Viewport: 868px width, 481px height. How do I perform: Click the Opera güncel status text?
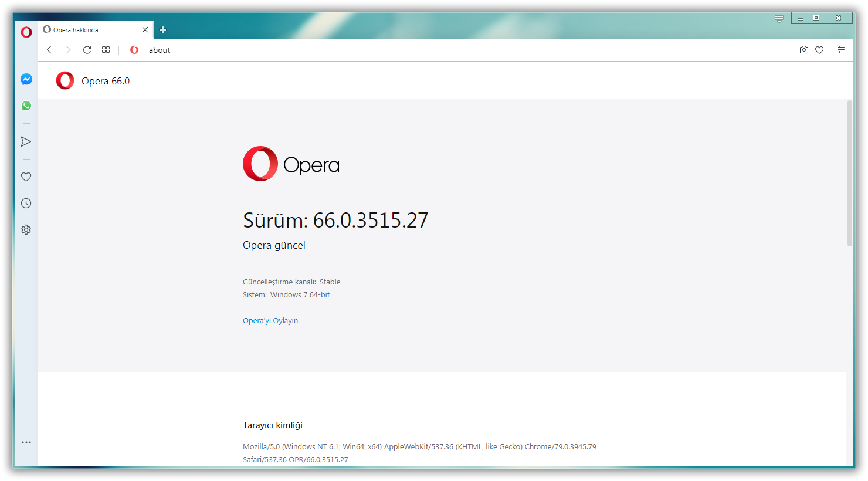(x=274, y=245)
